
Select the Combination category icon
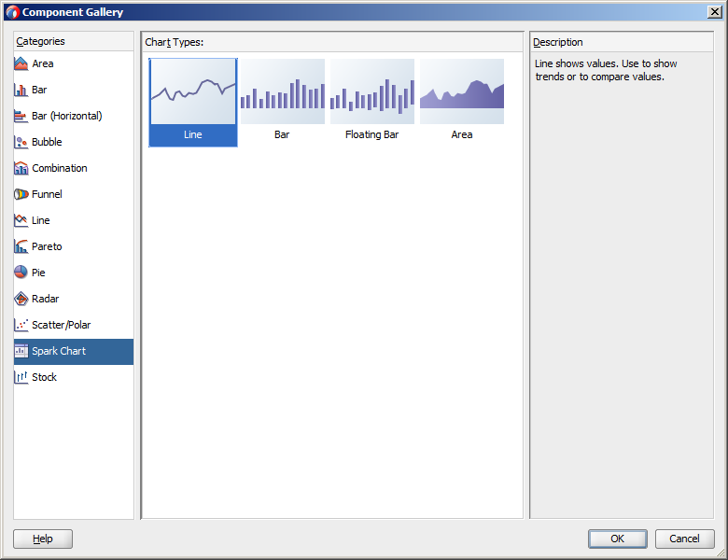pos(21,168)
